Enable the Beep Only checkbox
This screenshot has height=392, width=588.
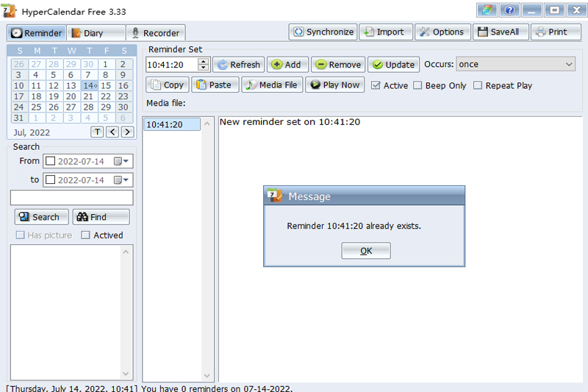click(x=417, y=85)
